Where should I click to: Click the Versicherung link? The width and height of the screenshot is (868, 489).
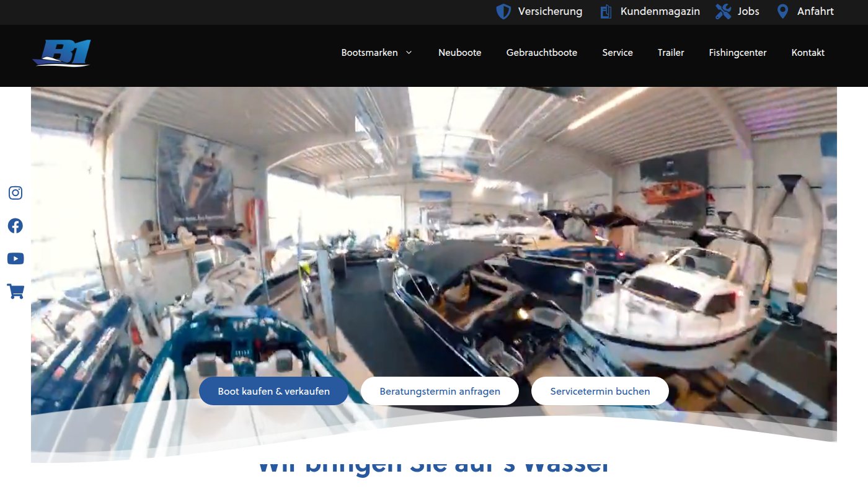click(x=550, y=11)
